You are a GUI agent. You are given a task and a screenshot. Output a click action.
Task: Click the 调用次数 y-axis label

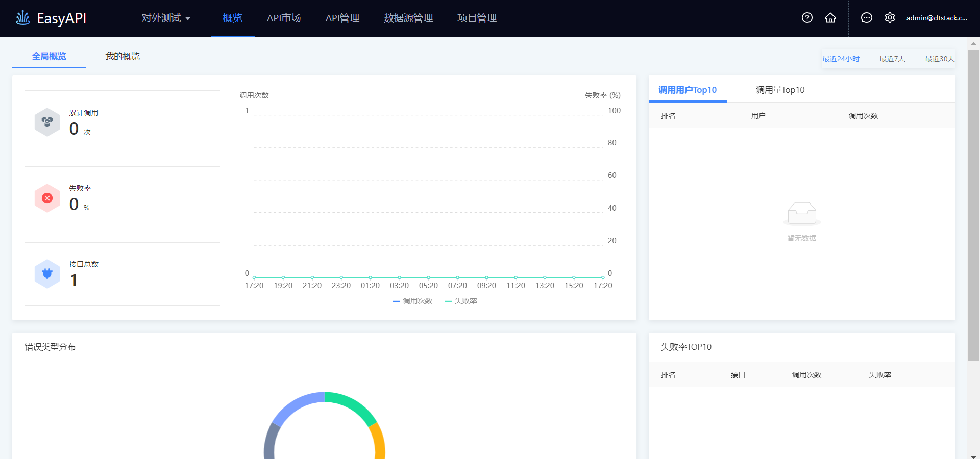tap(254, 95)
